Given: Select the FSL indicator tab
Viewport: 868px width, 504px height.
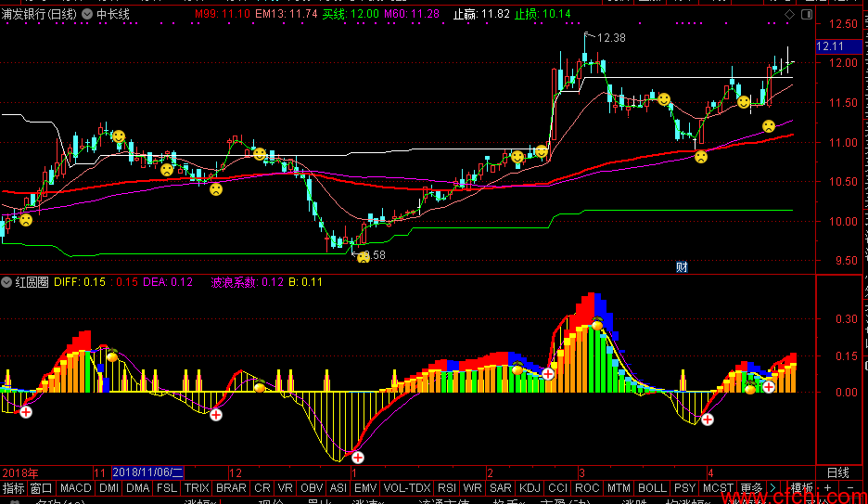Looking at the screenshot, I should click(x=167, y=488).
